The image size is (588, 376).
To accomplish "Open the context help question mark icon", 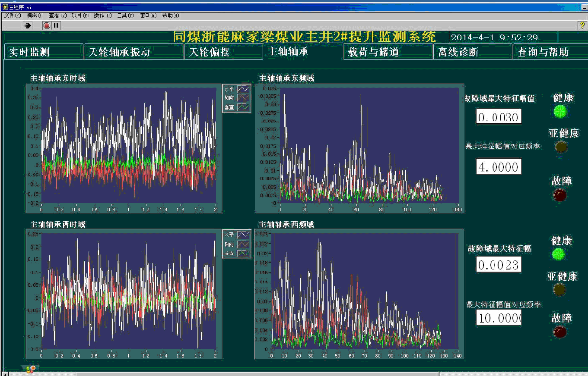I will click(583, 25).
